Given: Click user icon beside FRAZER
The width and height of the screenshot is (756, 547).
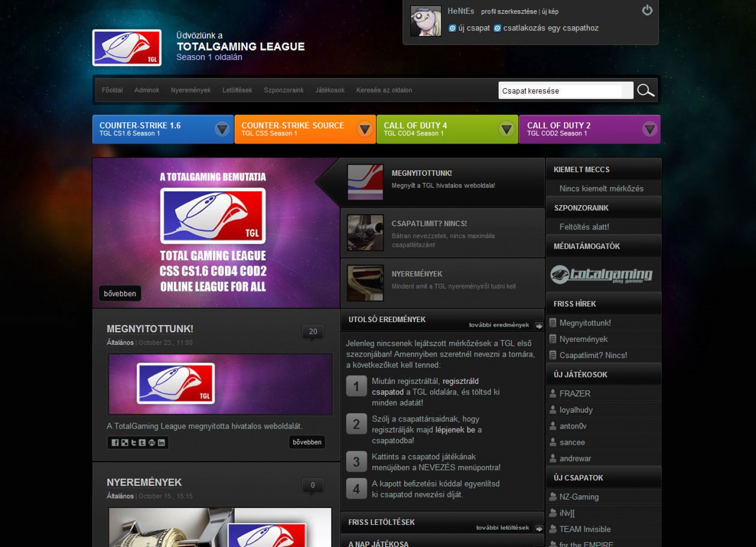Looking at the screenshot, I should pos(553,393).
